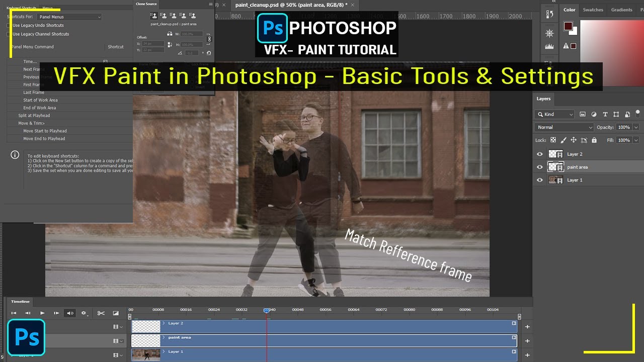This screenshot has width=644, height=362.
Task: Select the Layers tab
Action: coord(543,99)
